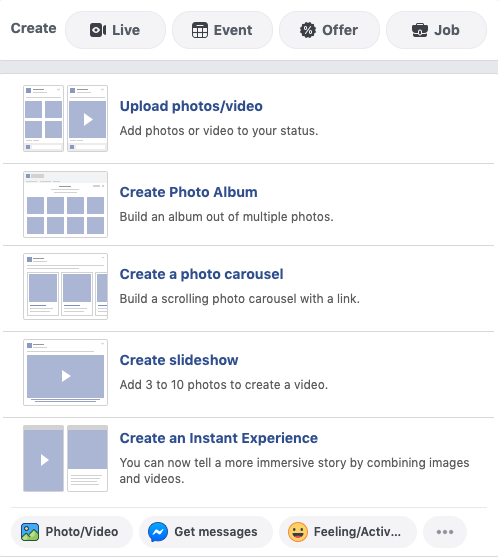498x557 pixels.
Task: Open Create an Instant Experience link
Action: pos(219,438)
